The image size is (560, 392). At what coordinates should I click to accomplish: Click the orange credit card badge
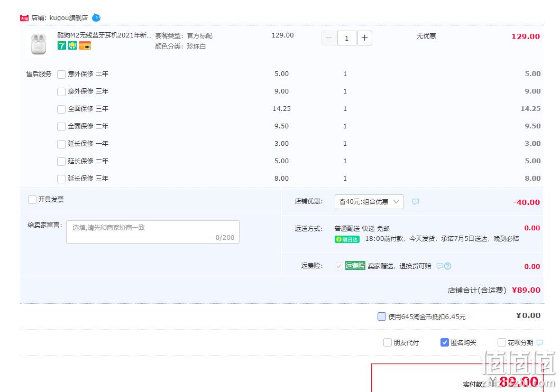(85, 45)
